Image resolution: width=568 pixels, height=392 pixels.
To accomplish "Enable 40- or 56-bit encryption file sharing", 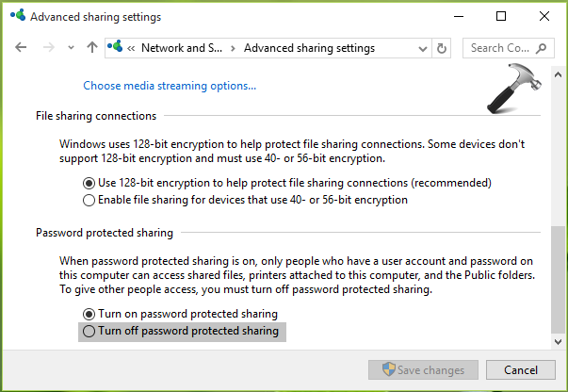I will pos(89,200).
